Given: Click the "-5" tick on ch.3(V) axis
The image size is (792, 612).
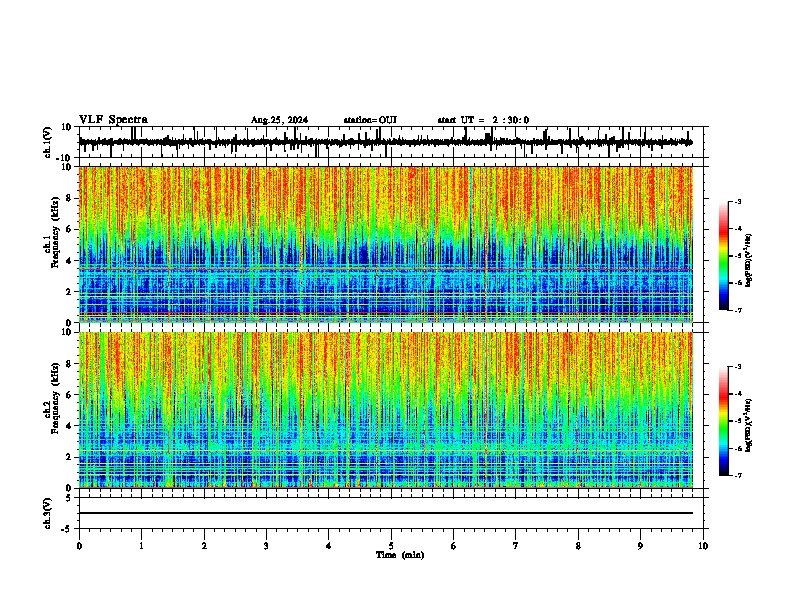Looking at the screenshot, I should [67, 529].
